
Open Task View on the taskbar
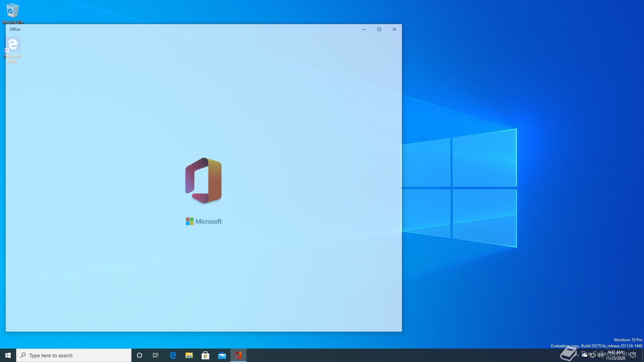point(156,355)
